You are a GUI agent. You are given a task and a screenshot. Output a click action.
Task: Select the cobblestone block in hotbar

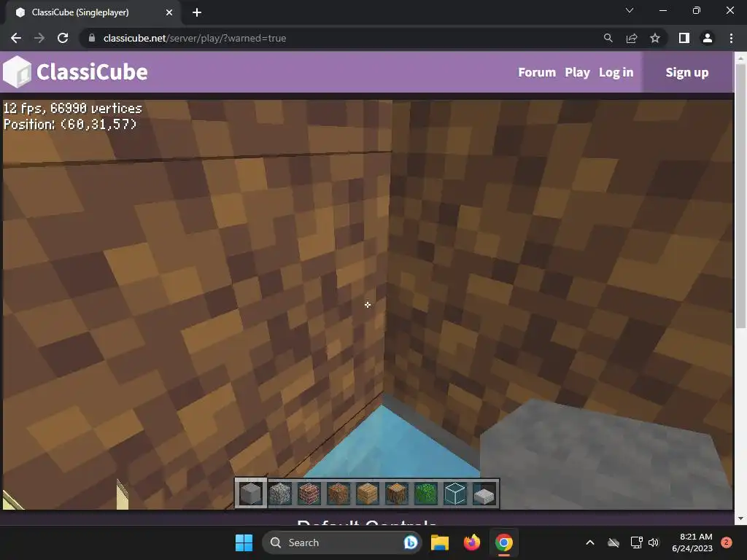coord(279,494)
